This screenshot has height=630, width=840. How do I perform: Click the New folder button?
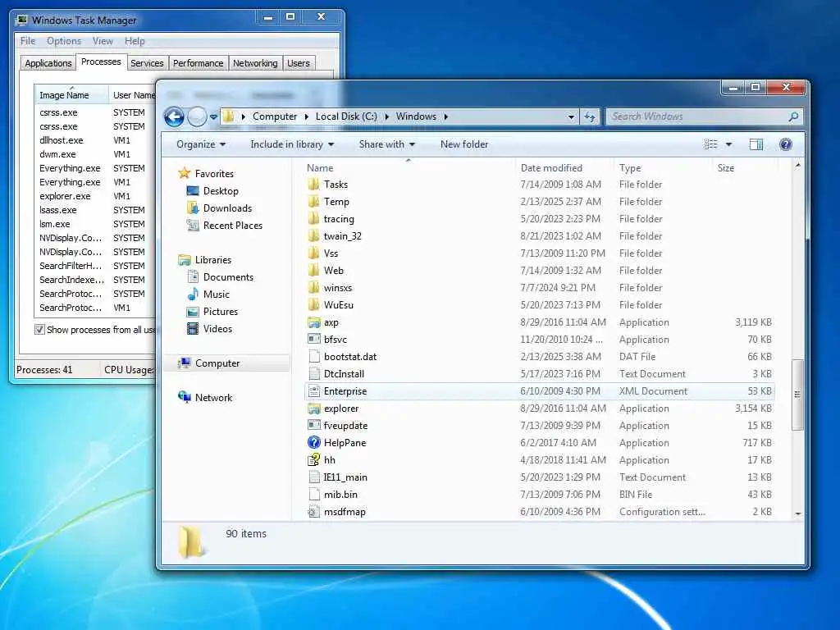point(464,144)
